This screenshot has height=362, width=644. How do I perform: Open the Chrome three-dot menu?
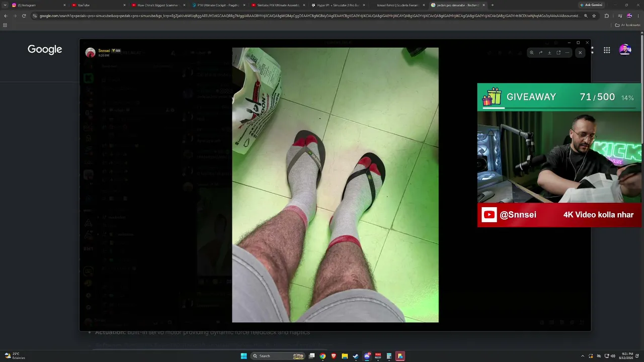638,16
